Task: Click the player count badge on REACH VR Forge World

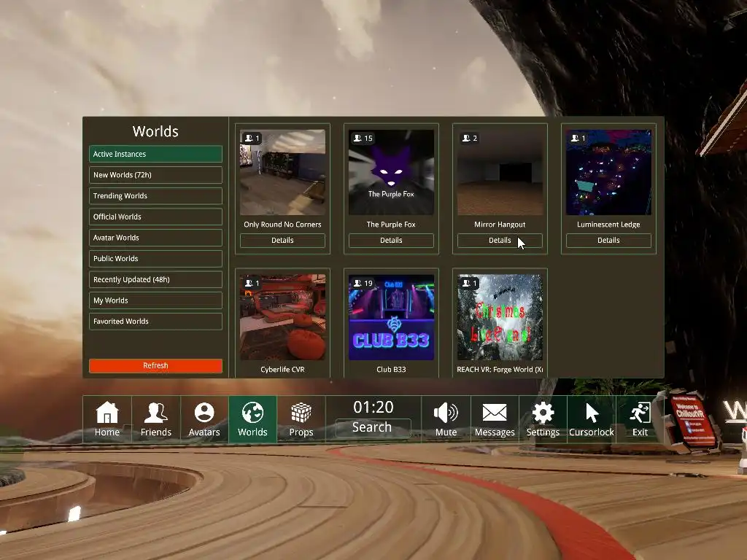Action: point(469,284)
